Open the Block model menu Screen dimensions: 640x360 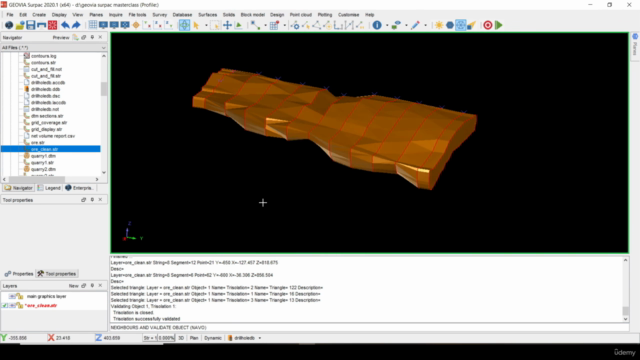252,15
